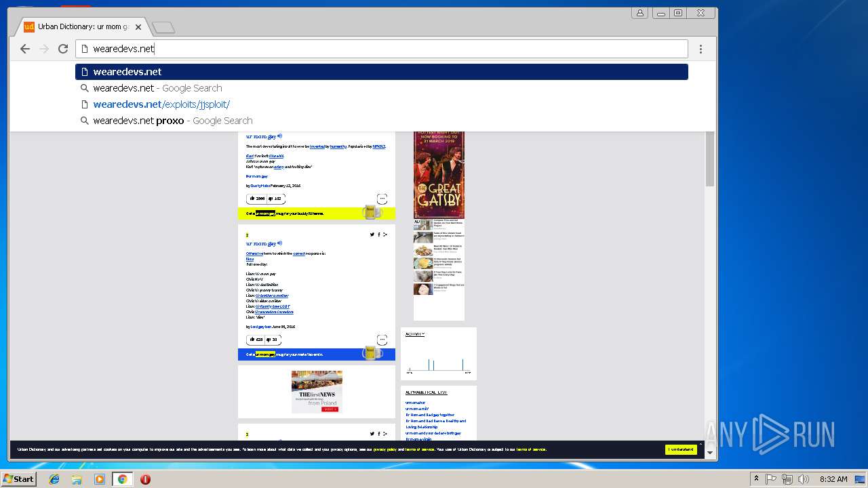This screenshot has width=868, height=488.
Task: Click in the address bar text field
Action: coord(382,49)
